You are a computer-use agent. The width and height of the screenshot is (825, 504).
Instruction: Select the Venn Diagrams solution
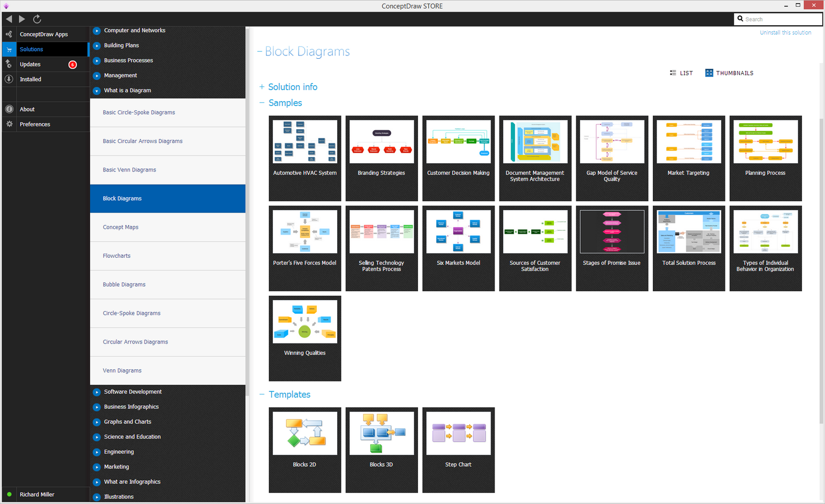pos(168,370)
